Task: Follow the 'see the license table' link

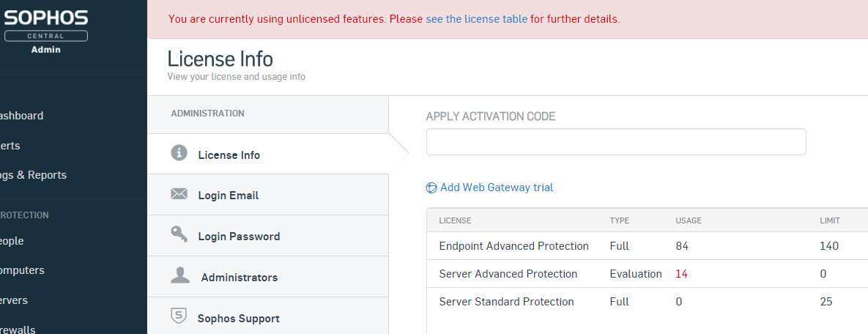Action: click(x=477, y=19)
